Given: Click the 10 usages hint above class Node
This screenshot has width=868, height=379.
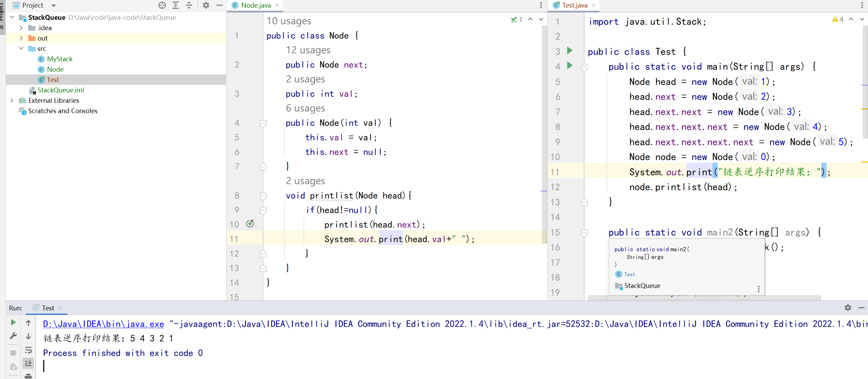Looking at the screenshot, I should 289,21.
